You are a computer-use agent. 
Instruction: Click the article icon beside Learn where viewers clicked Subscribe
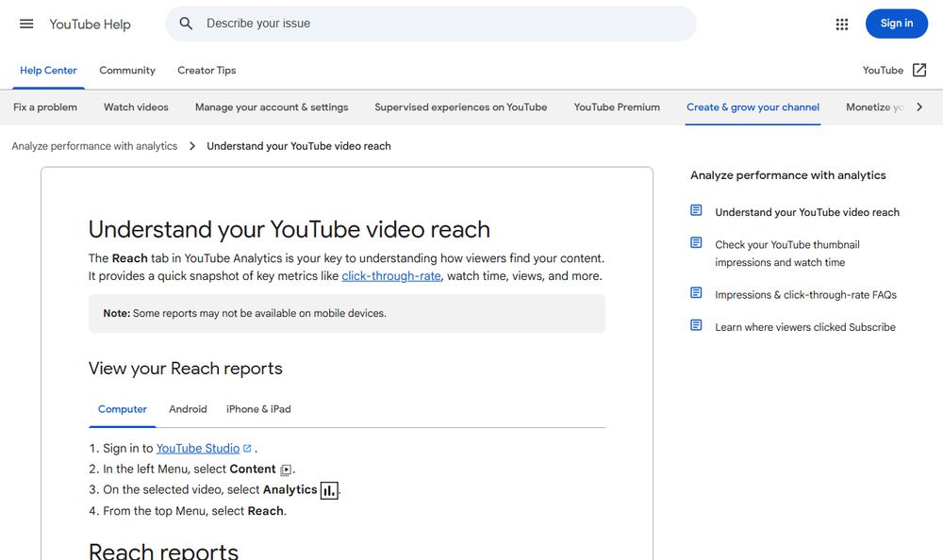[x=696, y=325]
